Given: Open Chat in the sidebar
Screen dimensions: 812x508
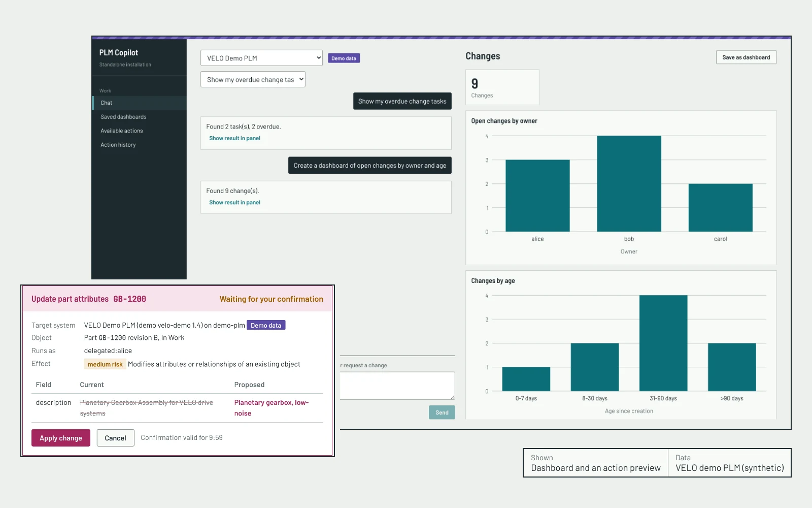Looking at the screenshot, I should (140, 103).
